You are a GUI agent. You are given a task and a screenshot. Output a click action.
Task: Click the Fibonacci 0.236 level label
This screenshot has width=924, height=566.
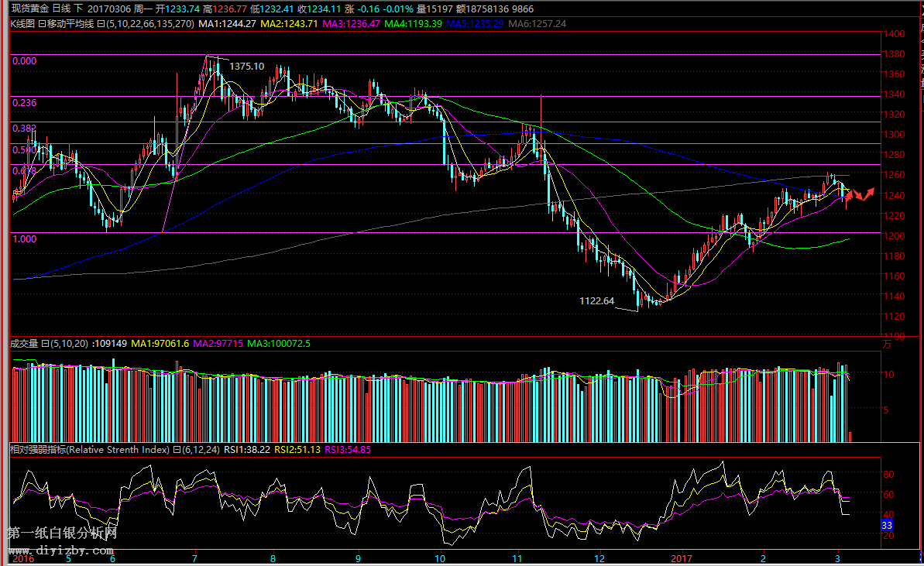25,103
